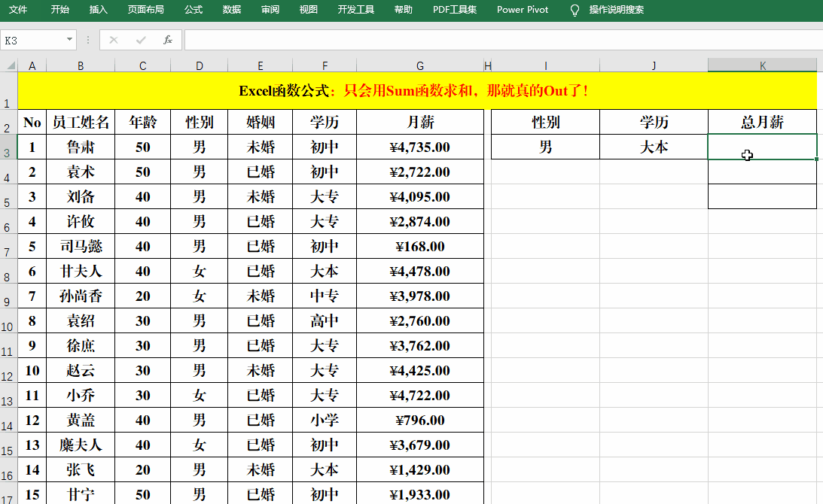The width and height of the screenshot is (823, 504).
Task: Click the name cell 孙尚香
Action: (81, 296)
